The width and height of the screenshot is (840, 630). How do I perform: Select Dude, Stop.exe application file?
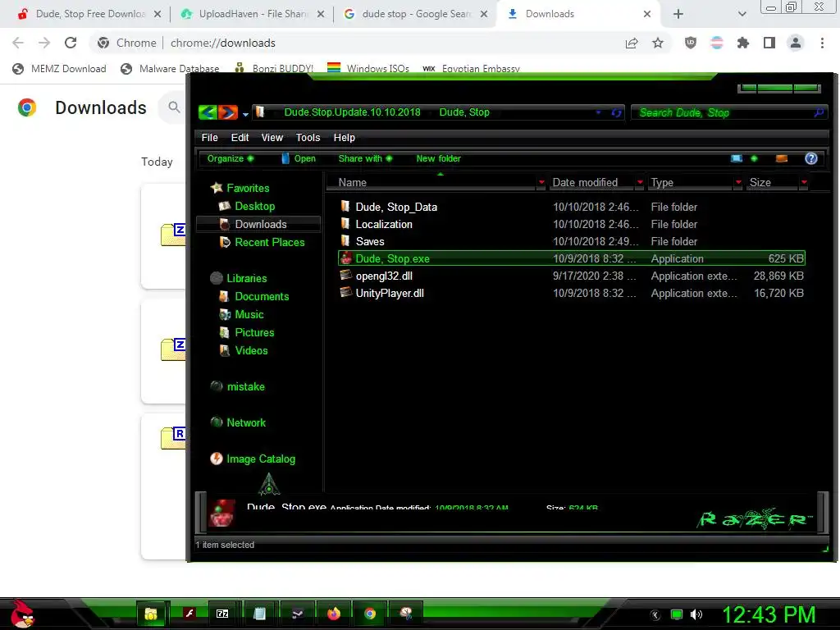click(x=572, y=258)
